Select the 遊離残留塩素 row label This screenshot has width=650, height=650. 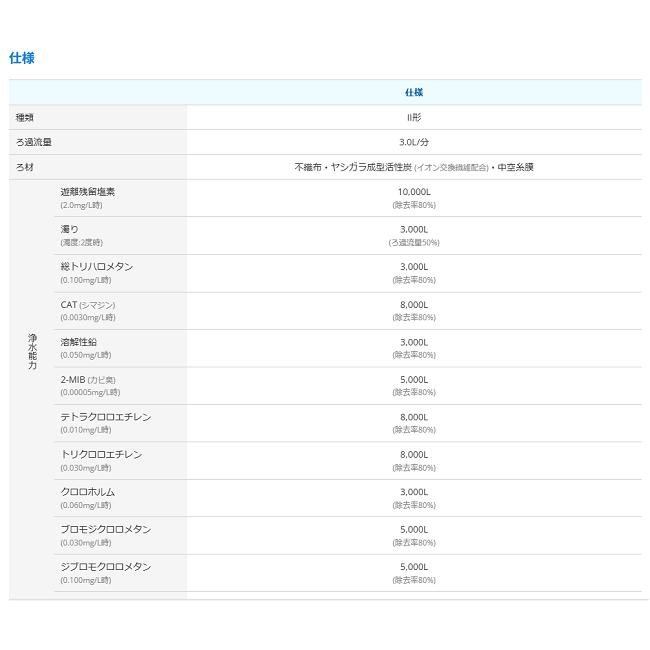point(87,192)
